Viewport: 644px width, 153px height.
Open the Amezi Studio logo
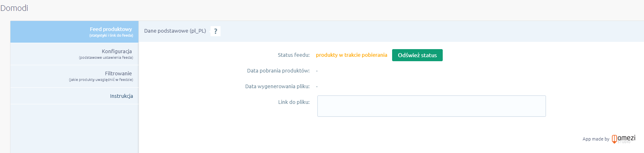pyautogui.click(x=624, y=139)
